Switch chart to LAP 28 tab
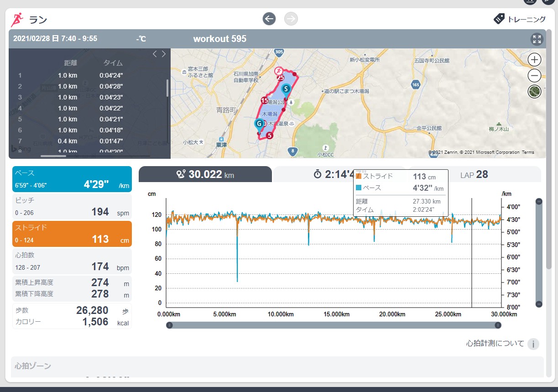558x392 pixels. point(474,174)
